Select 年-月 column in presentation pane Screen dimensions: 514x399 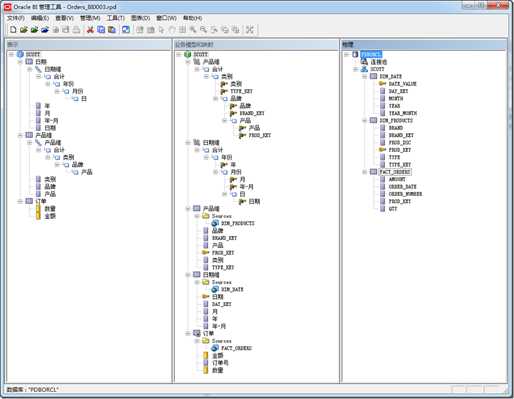[51, 121]
